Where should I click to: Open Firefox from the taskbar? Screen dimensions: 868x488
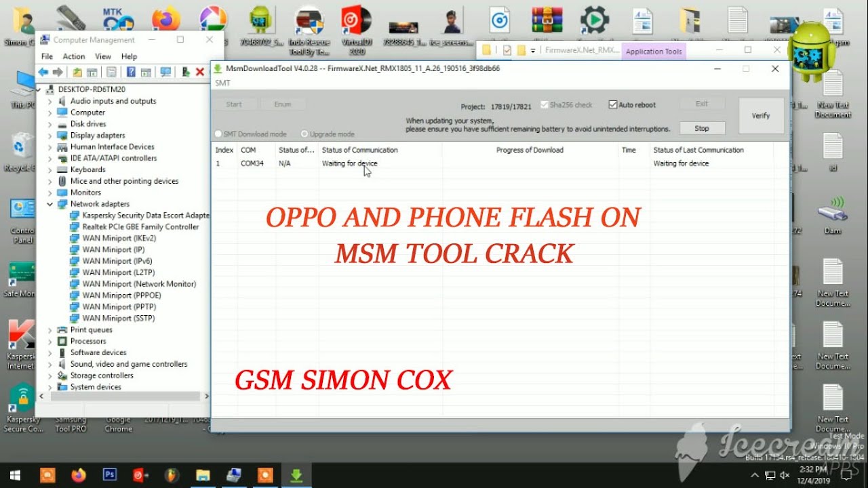79,475
